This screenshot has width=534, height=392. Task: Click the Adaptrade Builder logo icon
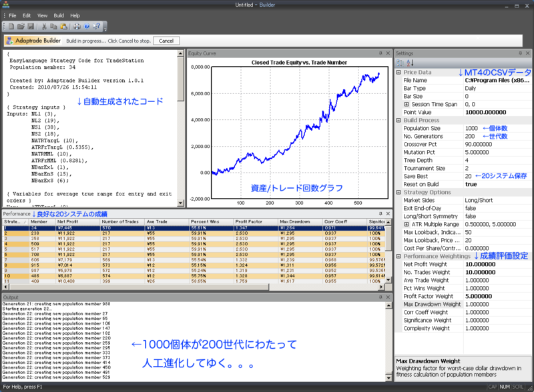pyautogui.click(x=10, y=41)
